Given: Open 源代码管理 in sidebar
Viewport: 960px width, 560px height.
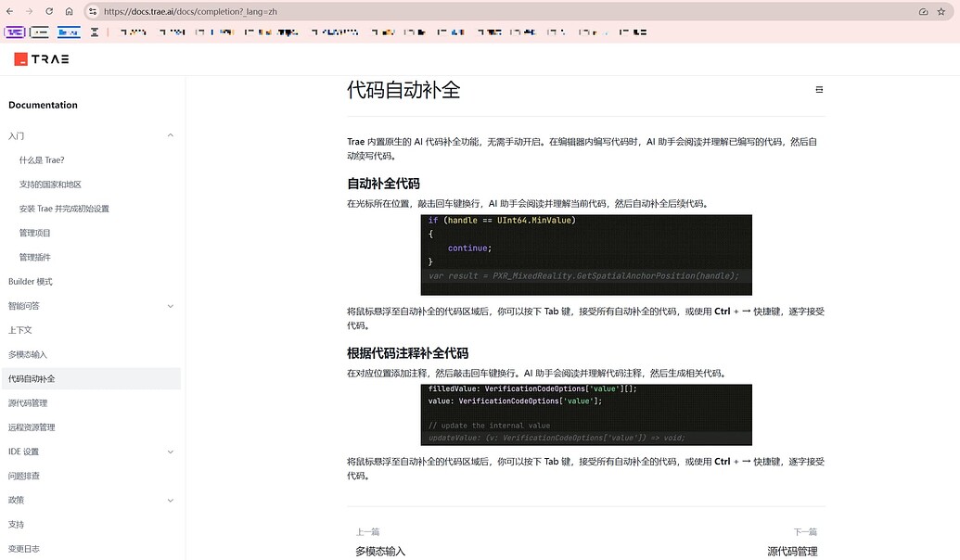Looking at the screenshot, I should 28,402.
